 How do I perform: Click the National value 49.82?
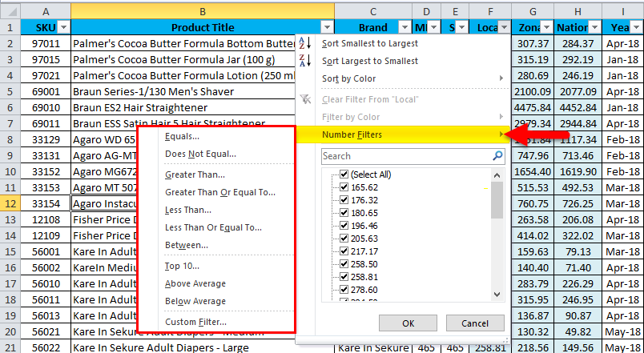[578, 331]
